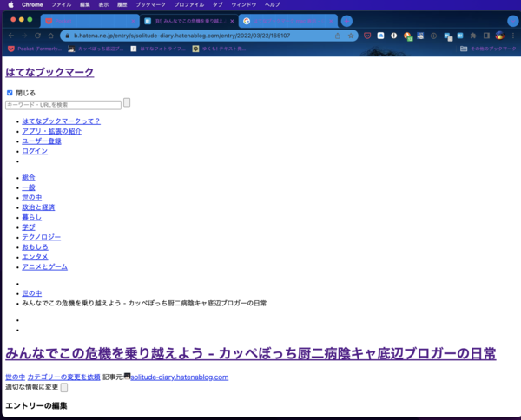
Task: Click the tab search button at top right
Action: [513, 21]
